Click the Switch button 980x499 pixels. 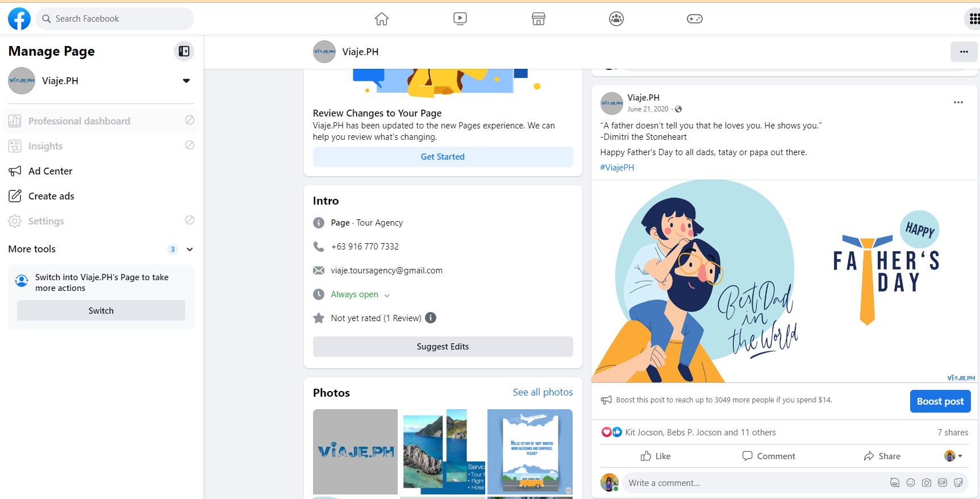101,310
